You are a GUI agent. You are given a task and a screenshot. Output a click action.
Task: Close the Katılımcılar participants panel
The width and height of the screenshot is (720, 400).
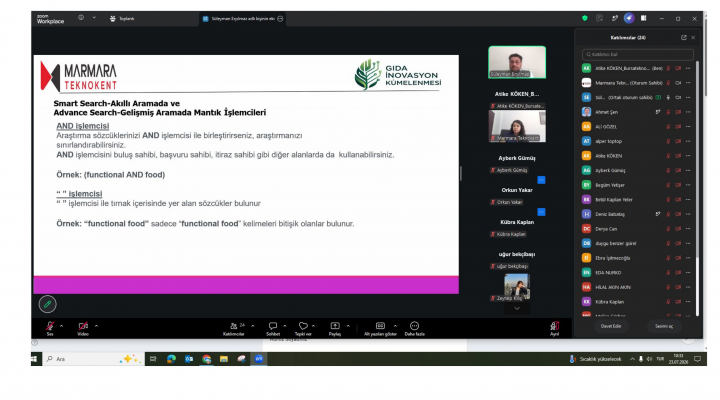pyautogui.click(x=693, y=38)
